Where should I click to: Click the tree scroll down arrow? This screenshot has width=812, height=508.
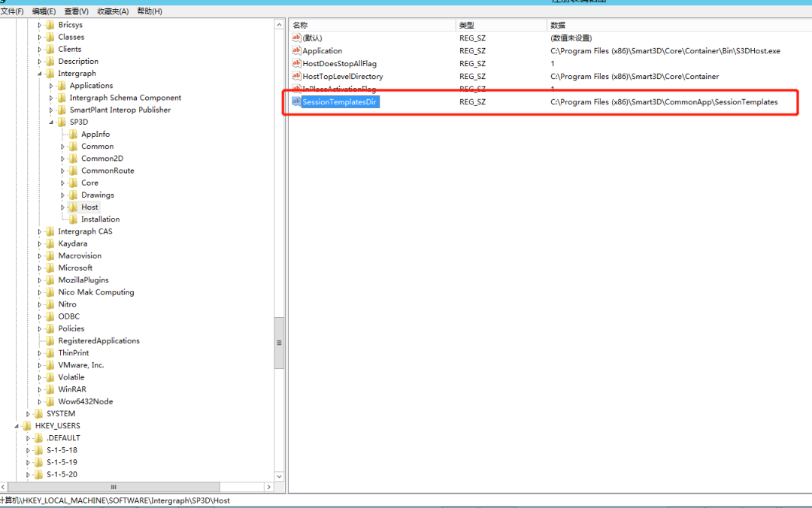(279, 476)
